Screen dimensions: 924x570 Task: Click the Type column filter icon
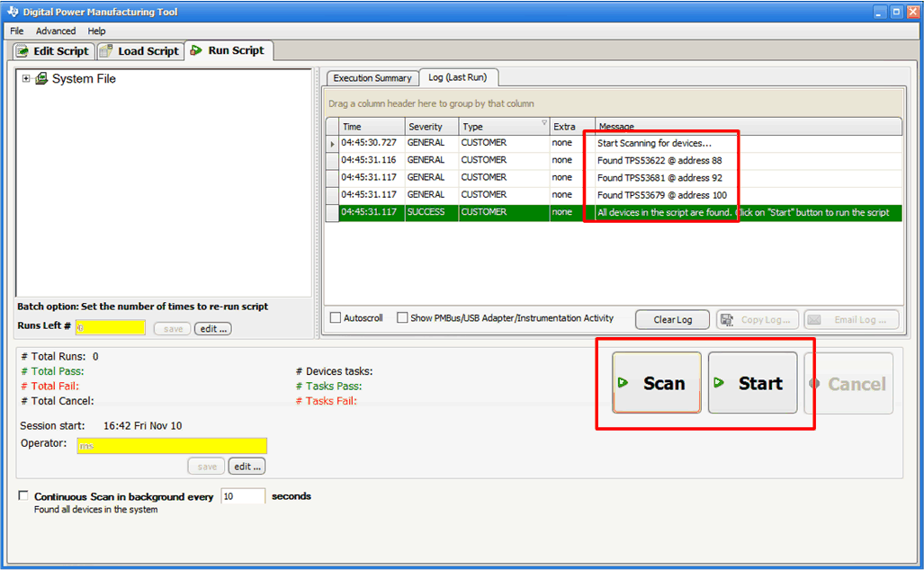click(x=543, y=123)
